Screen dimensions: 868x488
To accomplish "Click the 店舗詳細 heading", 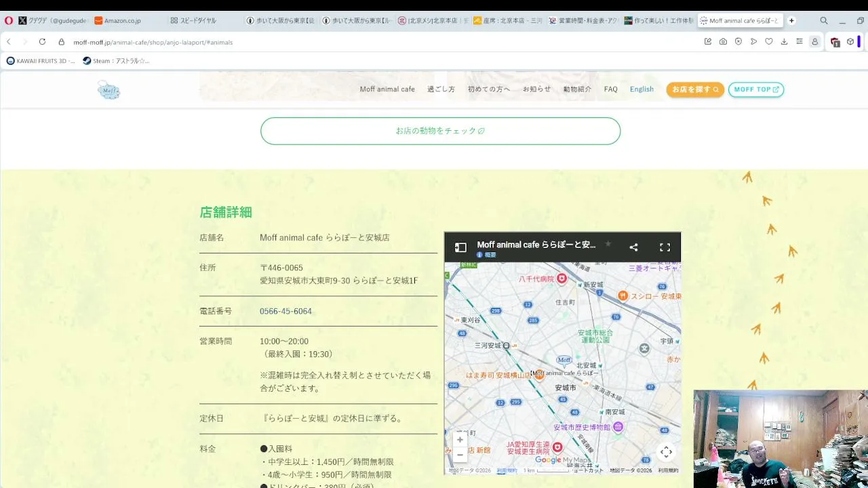I will pos(226,212).
